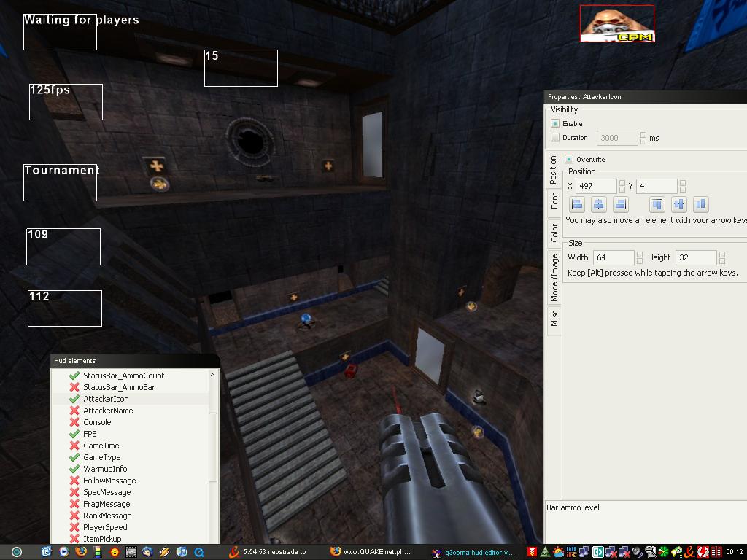Image resolution: width=747 pixels, height=560 pixels.
Task: Toggle red cross beside Console
Action: click(x=74, y=422)
